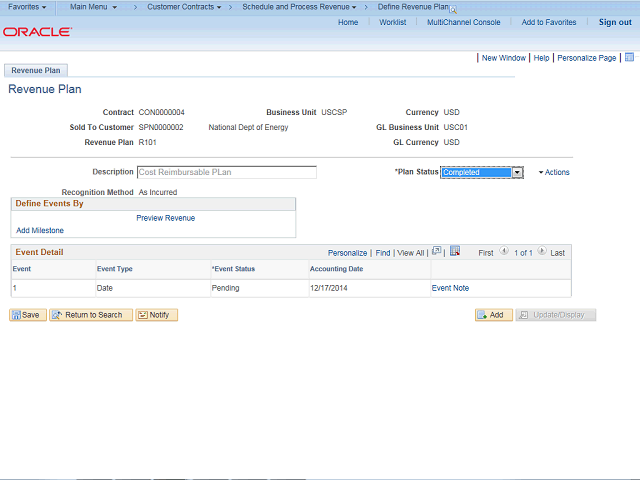Screen dimensions: 640x480
Task: Click contract number CON0000004
Action: pos(162,112)
